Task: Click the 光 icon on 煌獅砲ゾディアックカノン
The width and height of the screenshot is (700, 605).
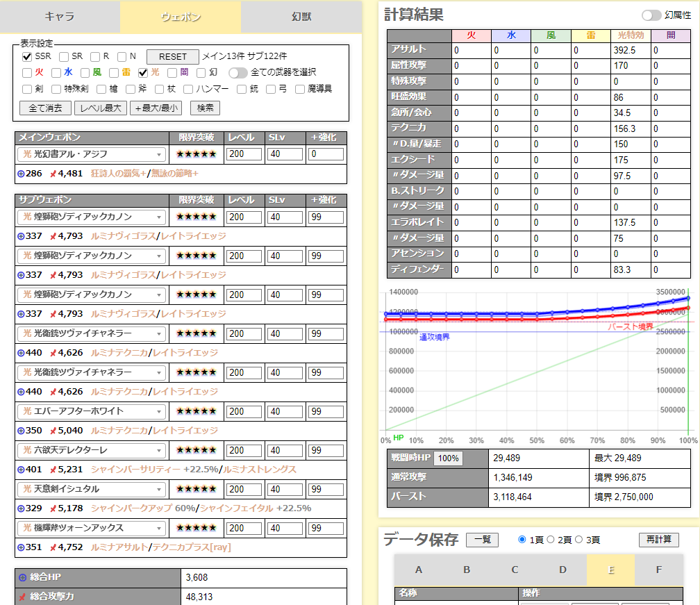Action: (x=27, y=217)
